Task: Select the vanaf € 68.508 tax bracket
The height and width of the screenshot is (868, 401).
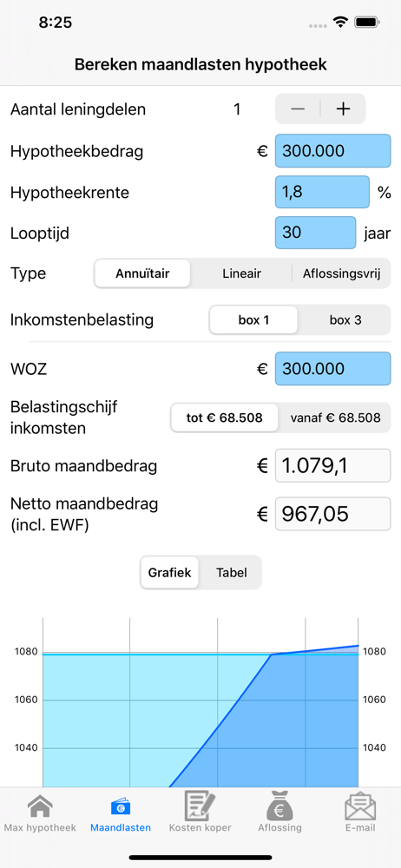Action: (x=335, y=418)
